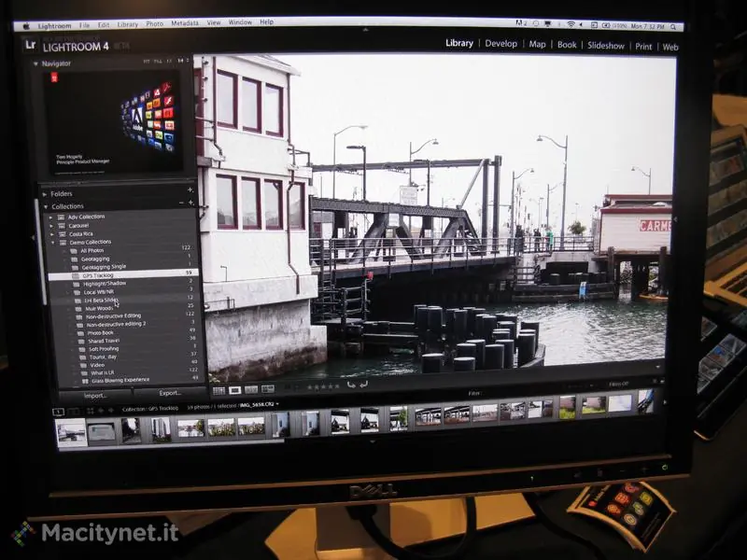Click the Collections panel plus icon
The image size is (747, 560).
pyautogui.click(x=191, y=203)
